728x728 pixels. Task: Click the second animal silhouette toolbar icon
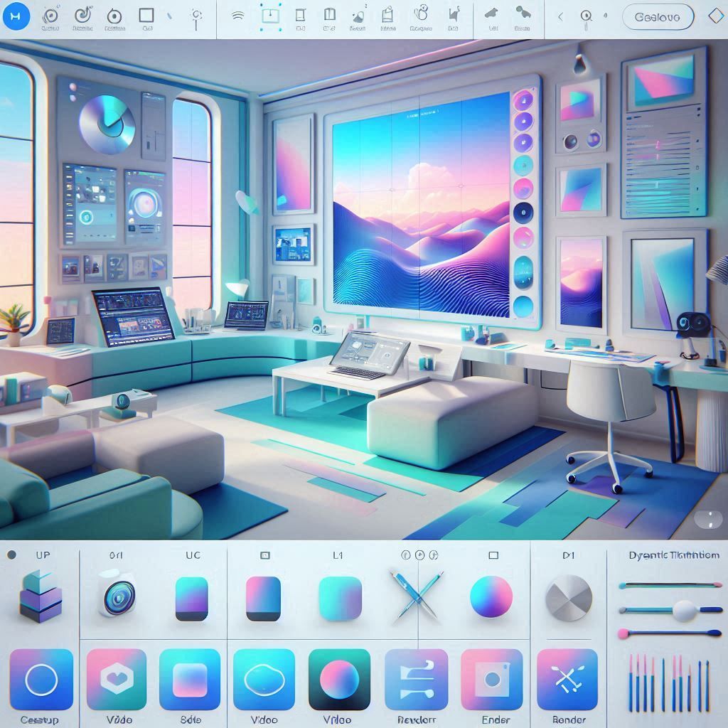pos(523,13)
